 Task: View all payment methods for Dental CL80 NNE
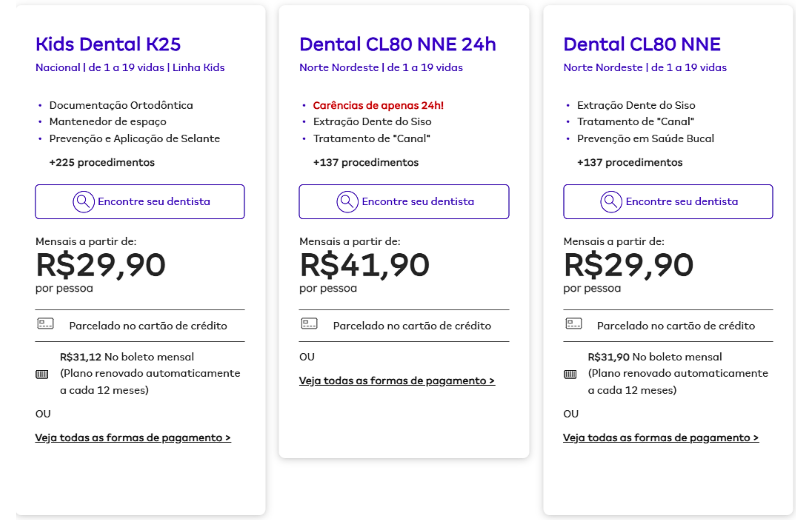point(661,438)
